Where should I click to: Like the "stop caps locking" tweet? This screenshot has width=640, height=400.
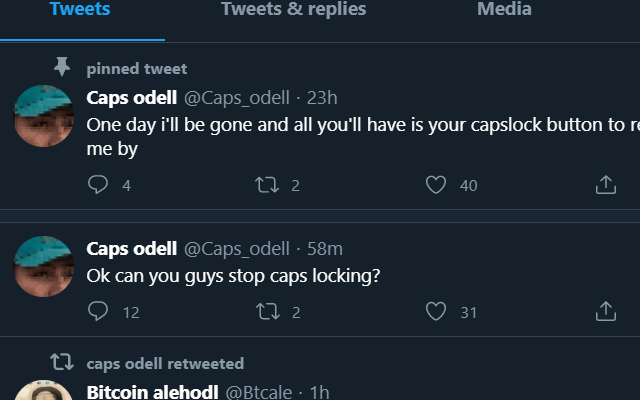pos(435,312)
